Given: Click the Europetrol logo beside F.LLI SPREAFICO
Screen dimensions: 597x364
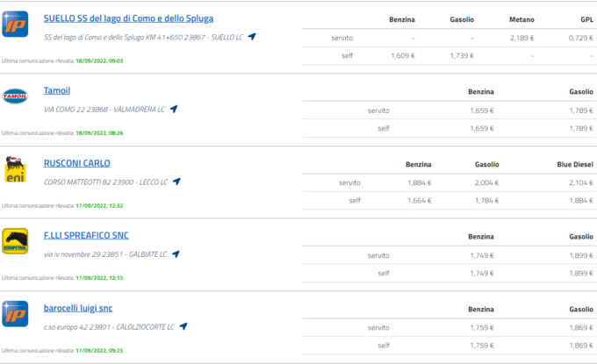Looking at the screenshot, I should [x=16, y=241].
